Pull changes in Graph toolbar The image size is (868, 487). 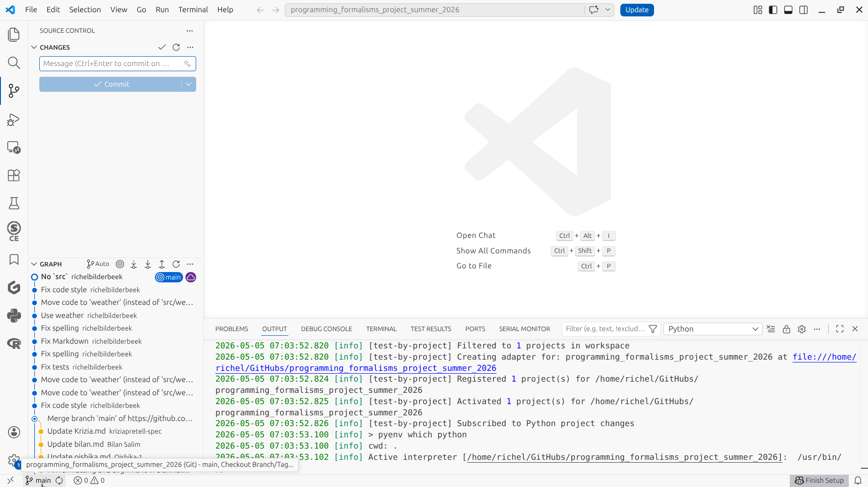click(148, 264)
